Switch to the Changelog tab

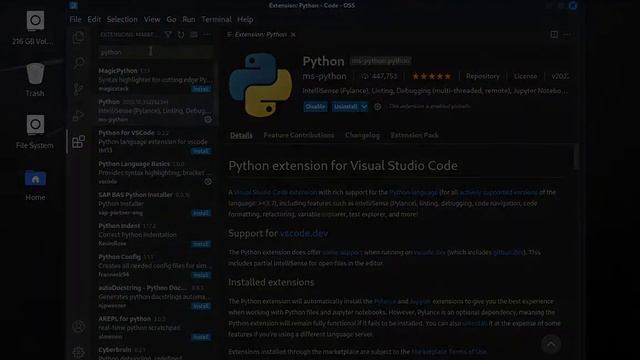click(x=362, y=135)
